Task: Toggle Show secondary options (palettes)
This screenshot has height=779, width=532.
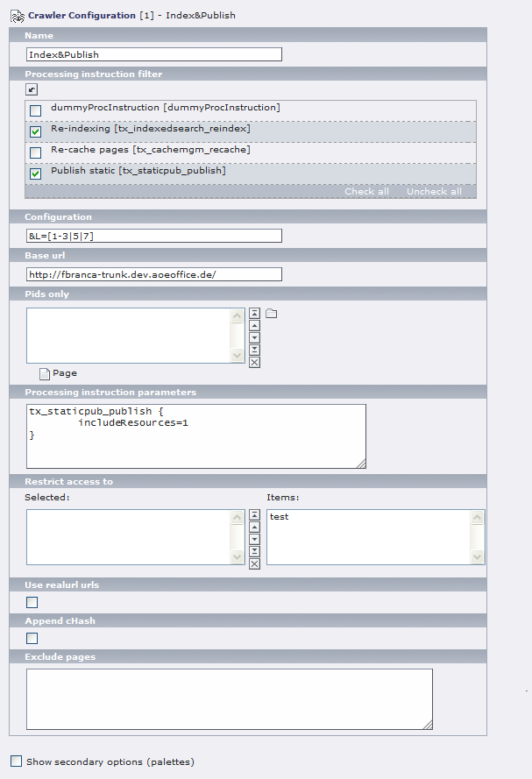Action: [16, 761]
